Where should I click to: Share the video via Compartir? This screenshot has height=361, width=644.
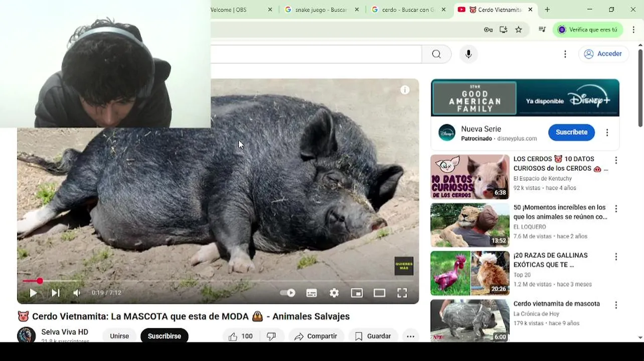pos(316,336)
